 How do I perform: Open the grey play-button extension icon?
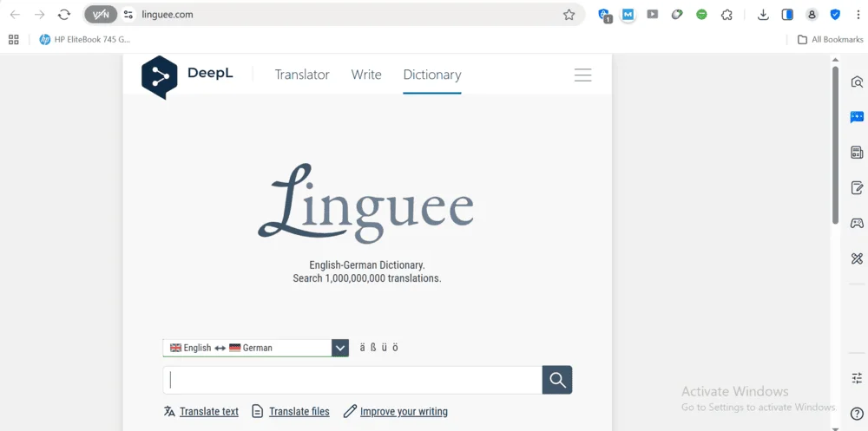click(x=653, y=15)
